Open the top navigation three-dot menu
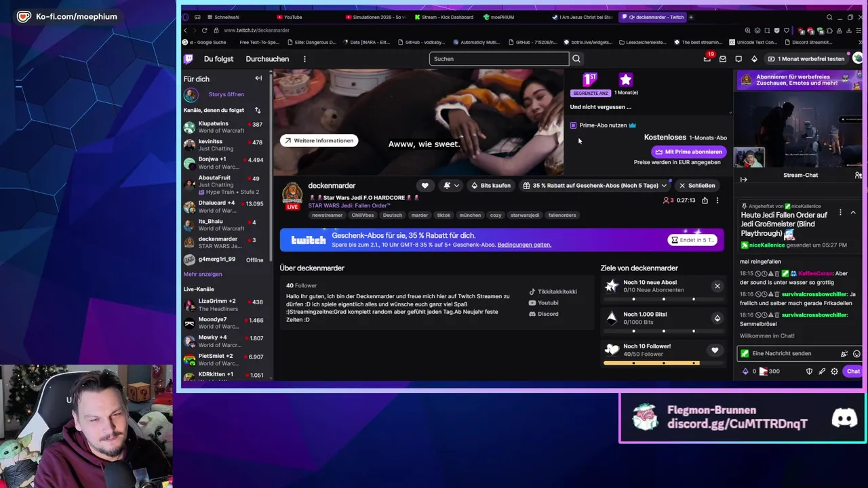This screenshot has height=488, width=868. (x=304, y=59)
